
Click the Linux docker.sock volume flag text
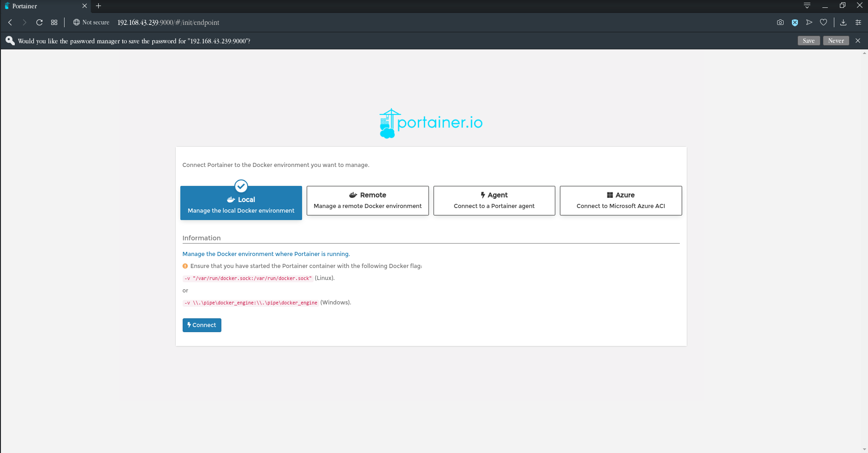[248, 278]
